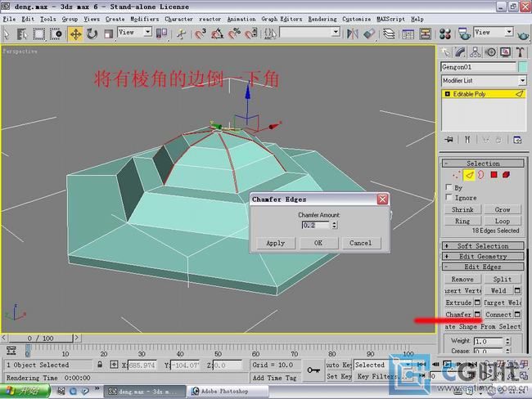Toggle Angle Snap icon
This screenshot has width=532, height=399.
click(x=217, y=34)
